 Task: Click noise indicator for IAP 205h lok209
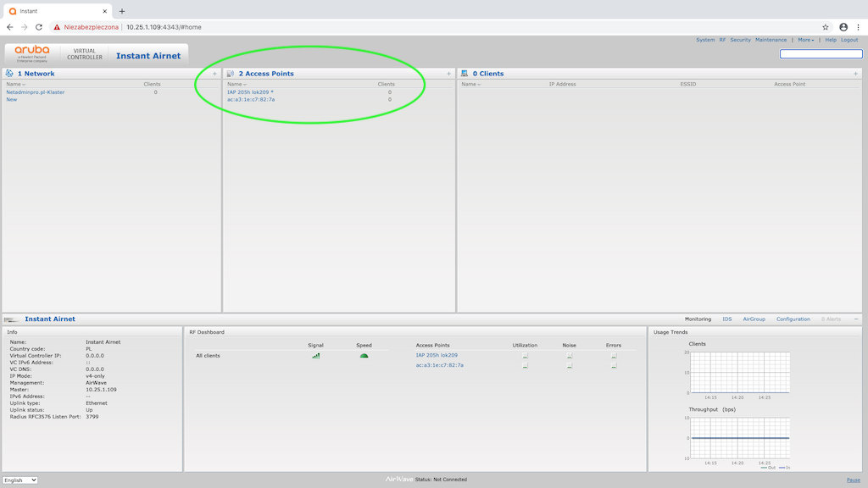click(569, 357)
